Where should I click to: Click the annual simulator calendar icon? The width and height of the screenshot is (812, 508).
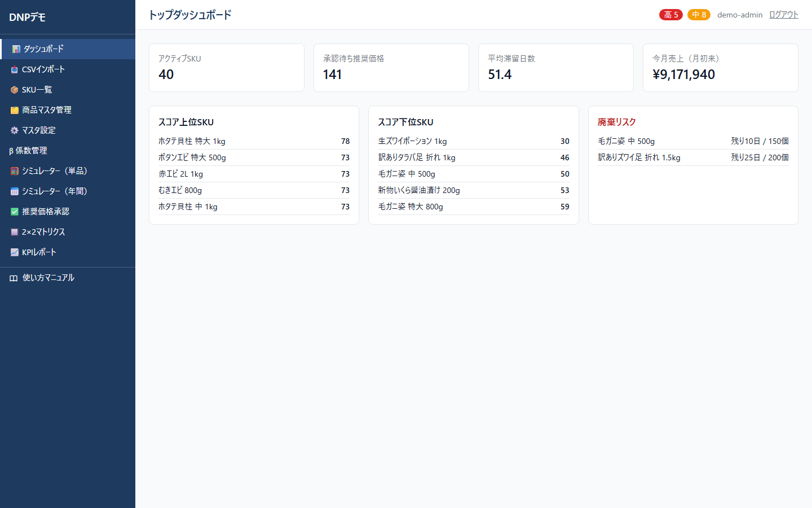tap(15, 191)
